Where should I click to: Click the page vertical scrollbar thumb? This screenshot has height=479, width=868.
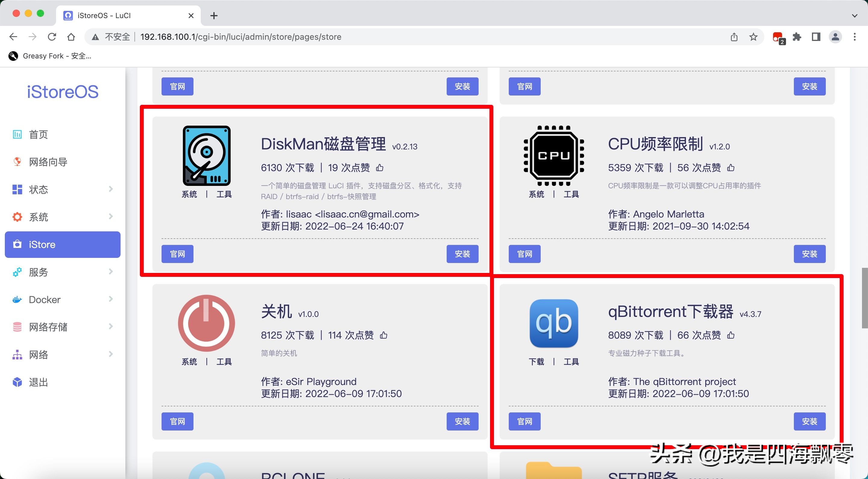pyautogui.click(x=865, y=298)
